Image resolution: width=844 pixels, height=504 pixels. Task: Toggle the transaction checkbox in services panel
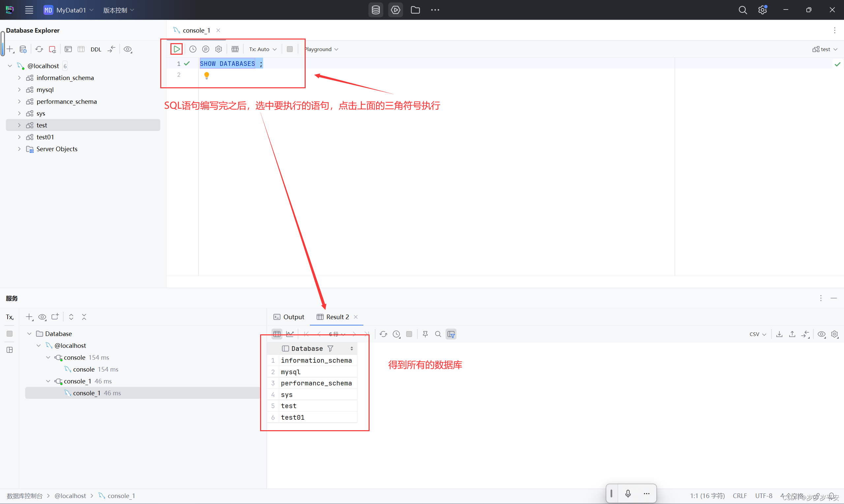(x=9, y=333)
